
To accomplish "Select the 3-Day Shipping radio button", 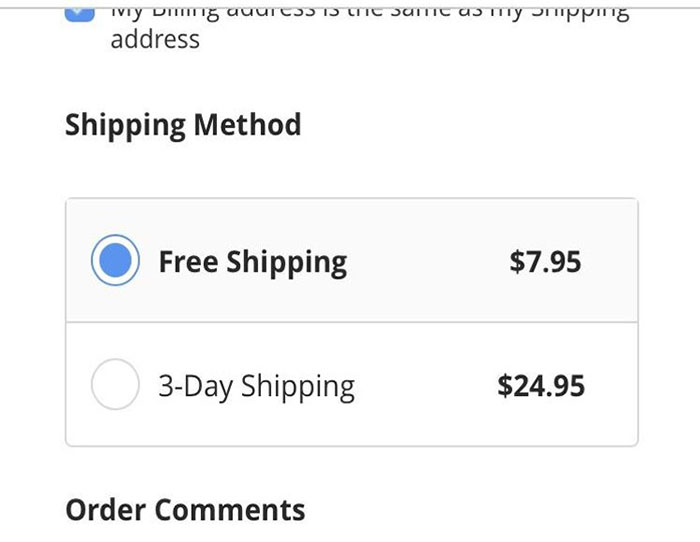I will (115, 384).
